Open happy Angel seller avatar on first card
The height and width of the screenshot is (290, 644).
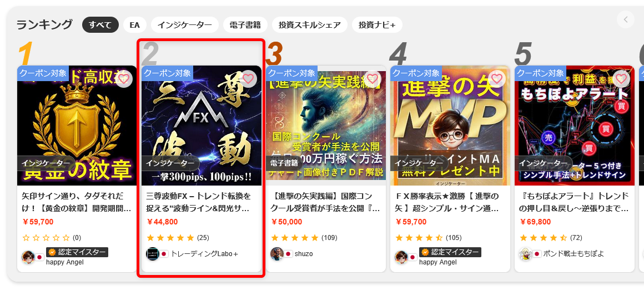click(28, 257)
